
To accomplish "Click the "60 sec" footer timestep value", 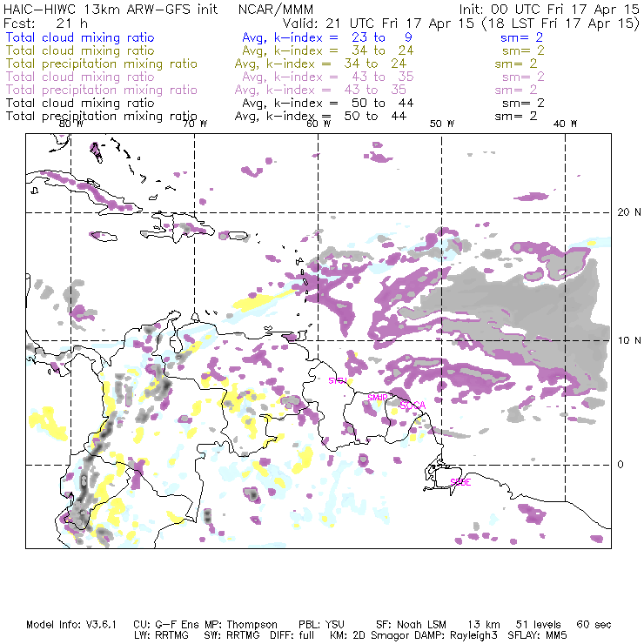I will pos(594,625).
